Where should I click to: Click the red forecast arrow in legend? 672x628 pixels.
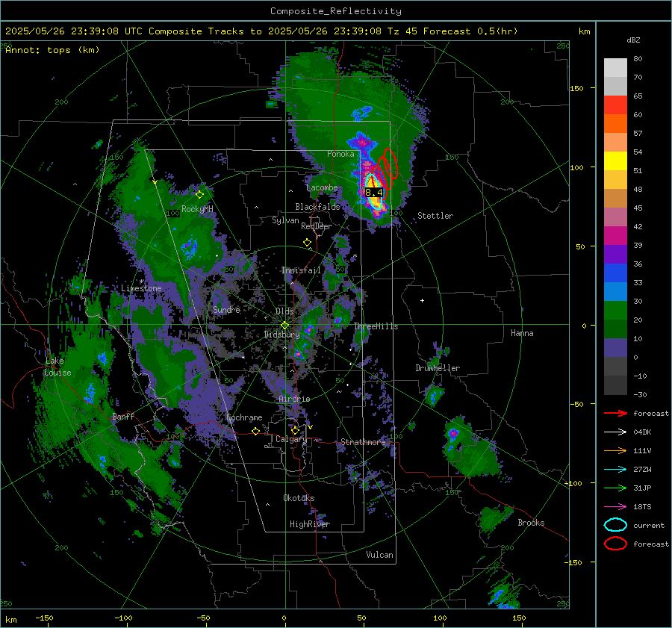[x=615, y=413]
